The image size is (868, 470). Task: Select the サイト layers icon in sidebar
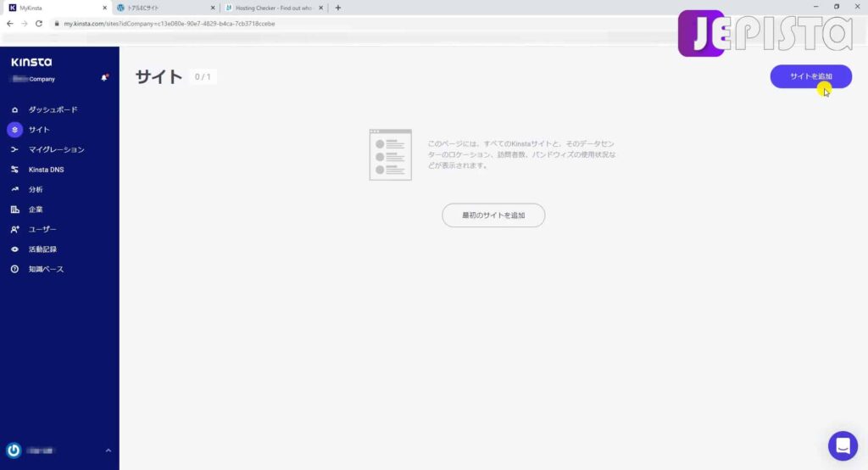click(x=15, y=130)
